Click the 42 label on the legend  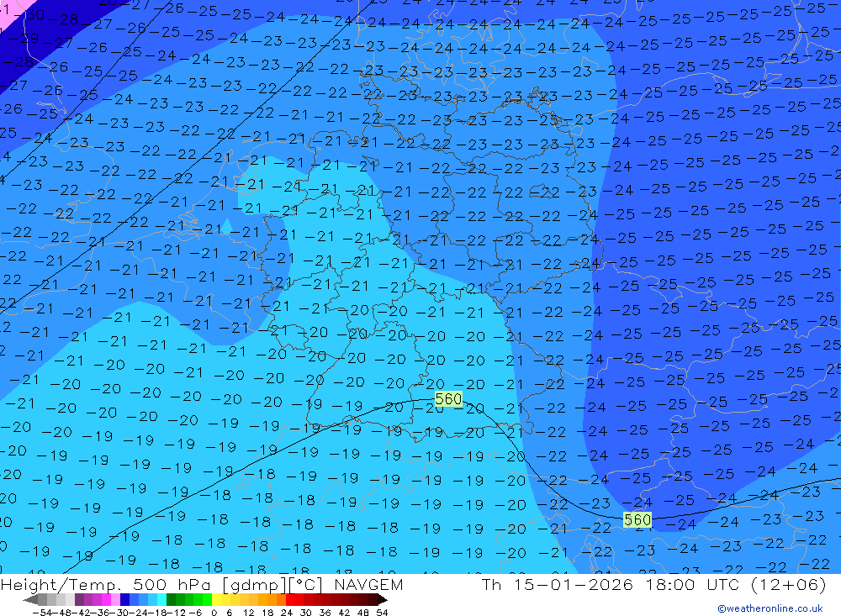click(344, 613)
